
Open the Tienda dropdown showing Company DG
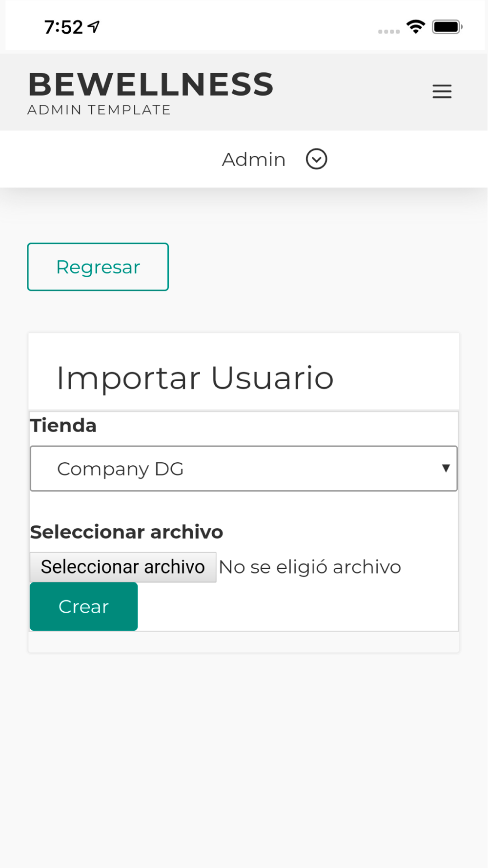(x=244, y=469)
